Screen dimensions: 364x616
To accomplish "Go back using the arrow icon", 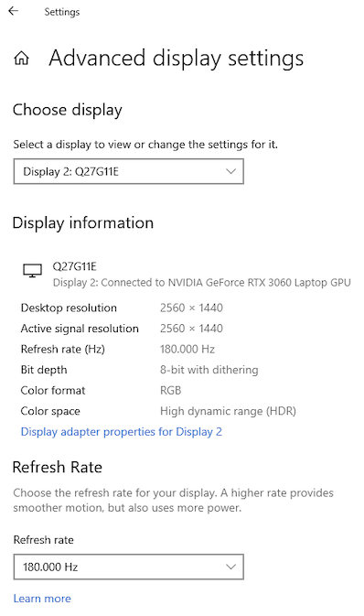I will click(14, 11).
